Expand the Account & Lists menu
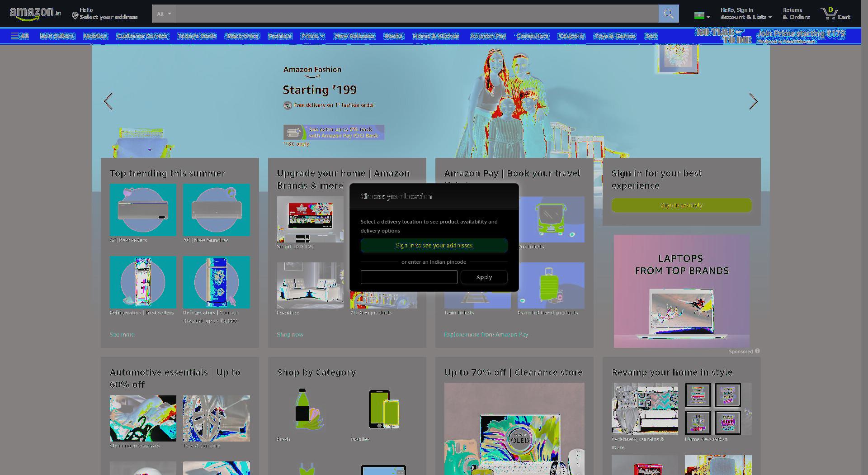Image resolution: width=868 pixels, height=475 pixels. pyautogui.click(x=746, y=14)
